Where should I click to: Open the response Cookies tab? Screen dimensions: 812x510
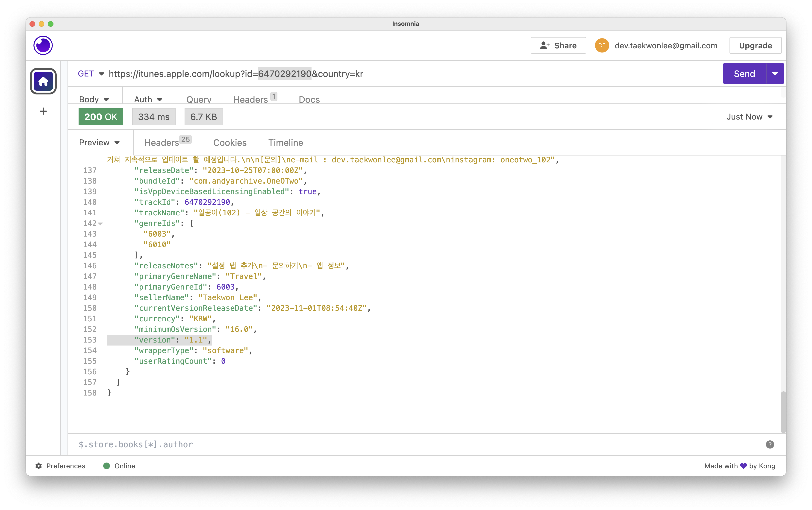coord(230,143)
